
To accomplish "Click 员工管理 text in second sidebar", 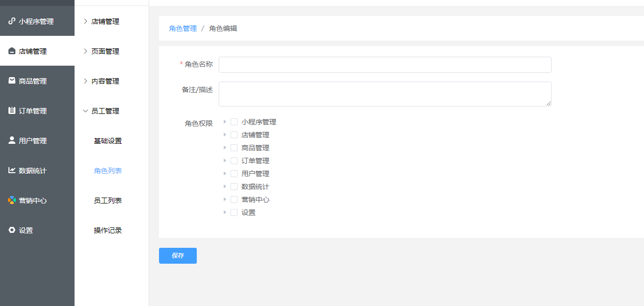I will [x=105, y=111].
